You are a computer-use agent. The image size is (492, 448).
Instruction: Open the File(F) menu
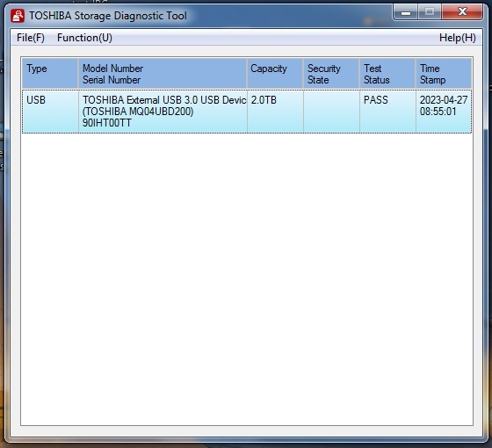coord(31,38)
